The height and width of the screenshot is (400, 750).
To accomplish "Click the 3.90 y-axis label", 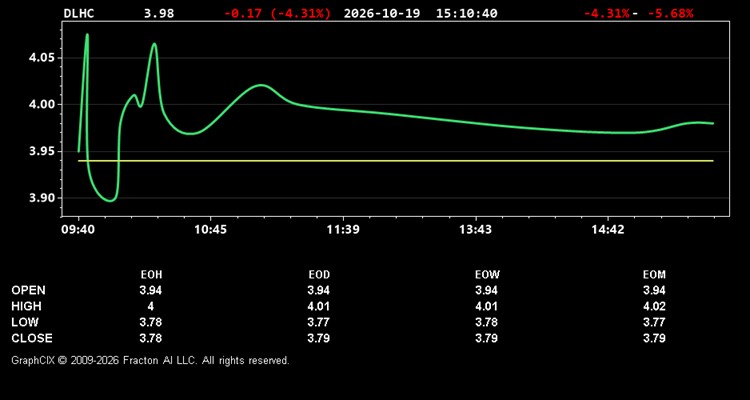I will click(x=42, y=198).
